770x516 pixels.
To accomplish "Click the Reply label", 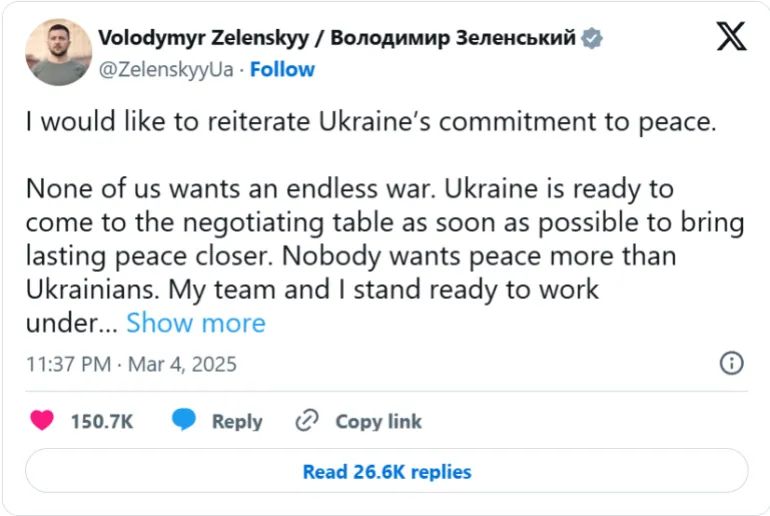I will [x=237, y=421].
